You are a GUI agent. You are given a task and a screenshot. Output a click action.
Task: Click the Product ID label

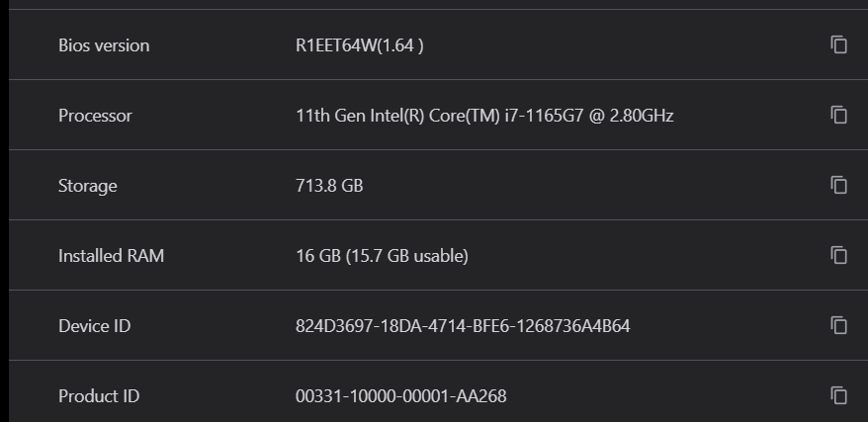click(99, 396)
